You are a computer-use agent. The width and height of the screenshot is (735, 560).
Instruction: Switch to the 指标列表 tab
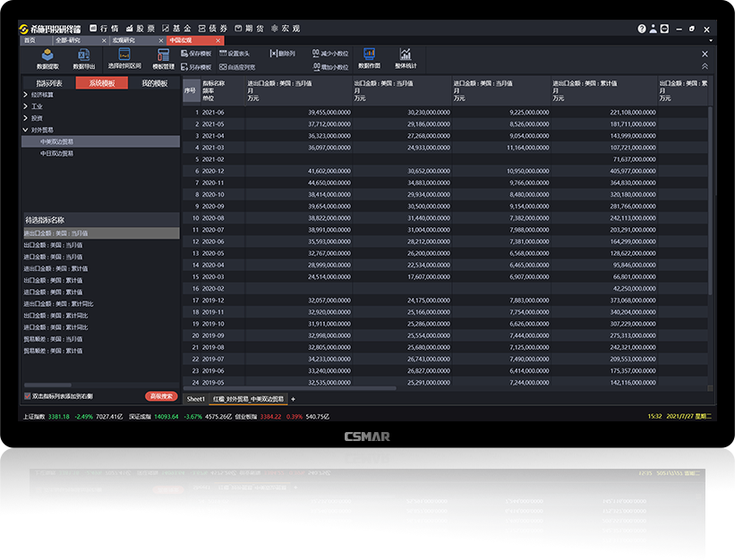pyautogui.click(x=48, y=83)
